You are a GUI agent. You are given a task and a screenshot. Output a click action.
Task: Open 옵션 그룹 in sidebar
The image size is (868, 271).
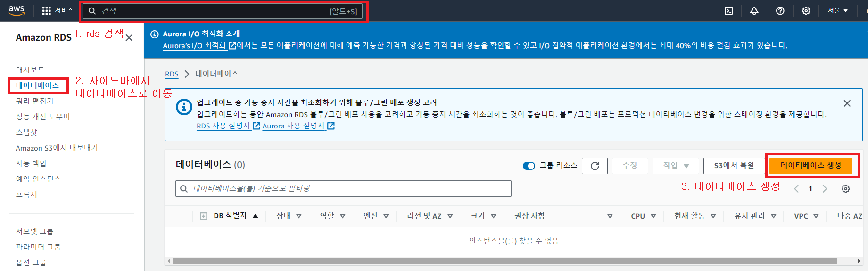coord(31,263)
